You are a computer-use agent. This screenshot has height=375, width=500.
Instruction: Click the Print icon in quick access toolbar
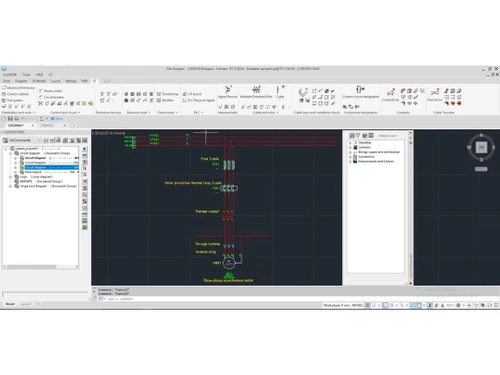(16, 119)
